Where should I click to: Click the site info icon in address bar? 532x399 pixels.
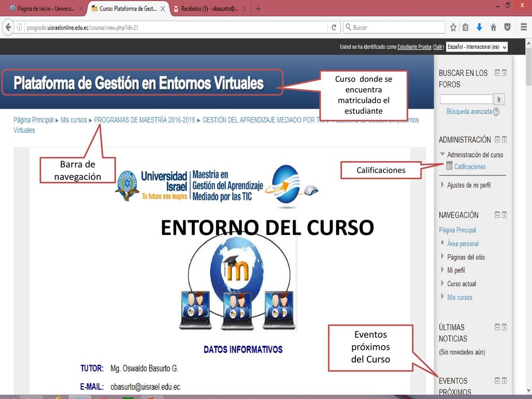pyautogui.click(x=20, y=28)
